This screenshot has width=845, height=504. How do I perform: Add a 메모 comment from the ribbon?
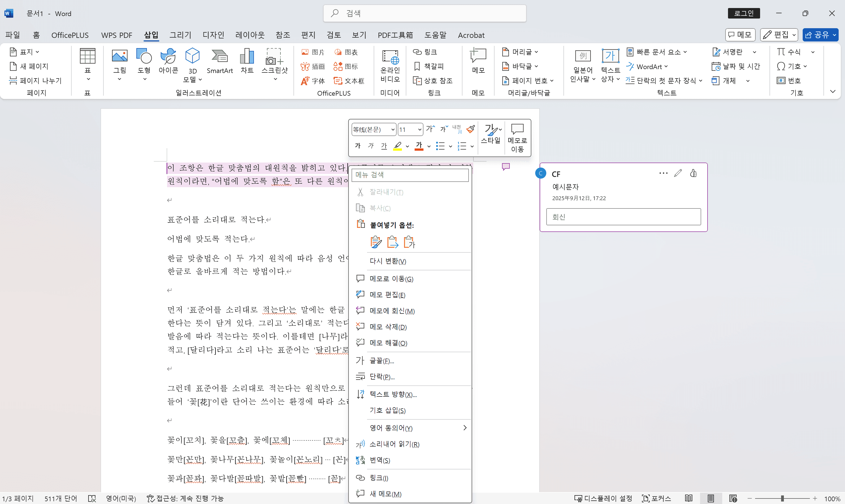tap(478, 61)
